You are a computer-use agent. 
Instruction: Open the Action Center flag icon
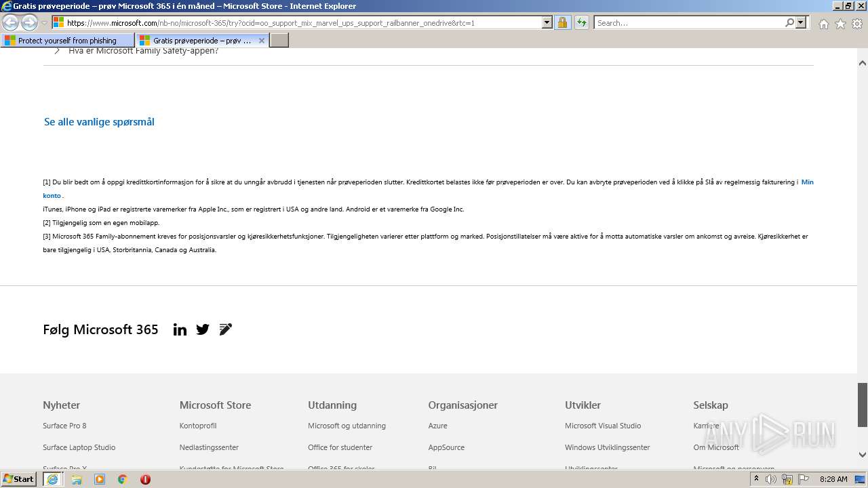pos(804,479)
